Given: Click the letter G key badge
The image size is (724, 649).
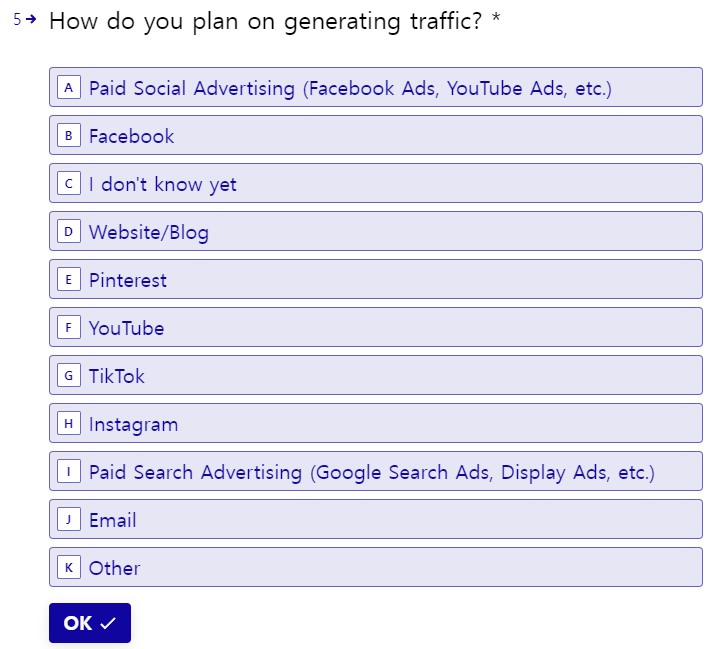Looking at the screenshot, I should [69, 375].
